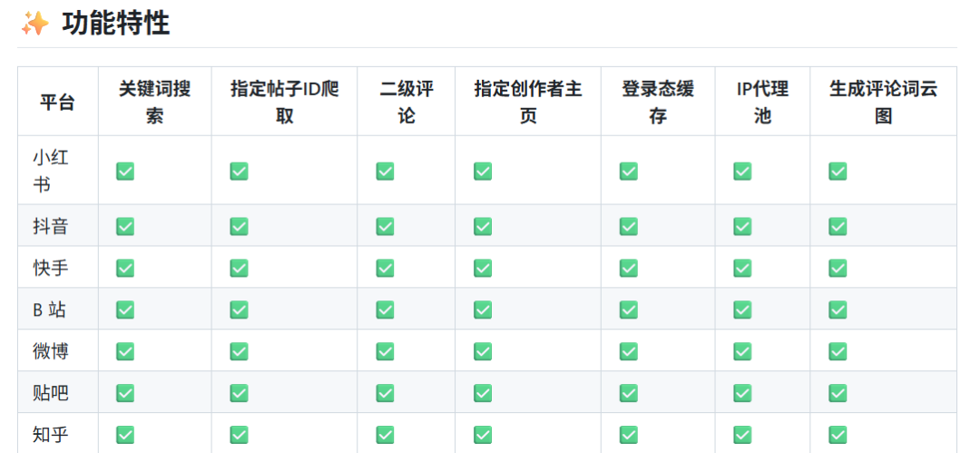980x453 pixels.
Task: Click 抖音 checkmark under 登录态缓存
Action: coord(629,226)
